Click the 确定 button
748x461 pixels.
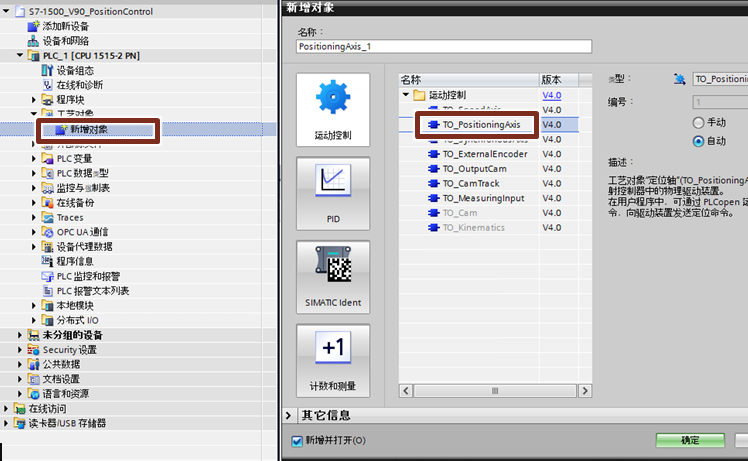point(690,440)
